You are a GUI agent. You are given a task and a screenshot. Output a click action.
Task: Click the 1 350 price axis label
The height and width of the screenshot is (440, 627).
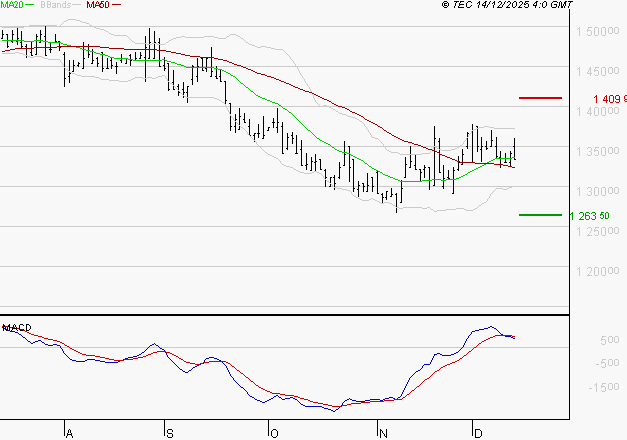tap(598, 152)
